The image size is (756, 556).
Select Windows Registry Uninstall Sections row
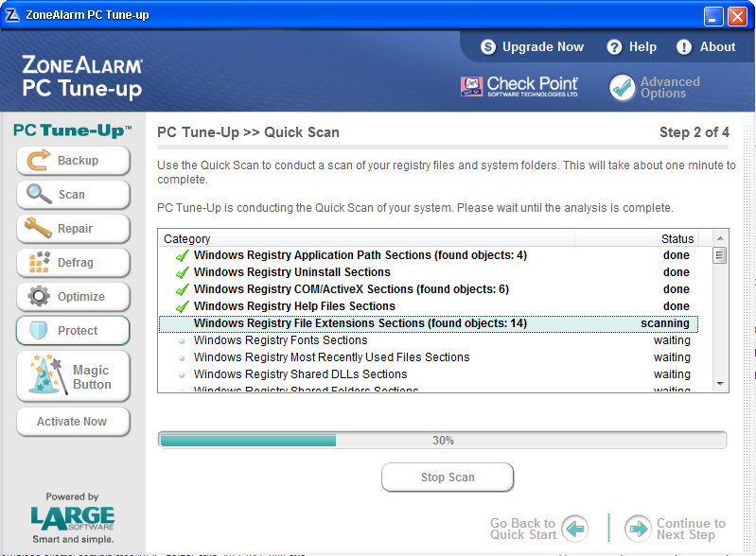428,272
